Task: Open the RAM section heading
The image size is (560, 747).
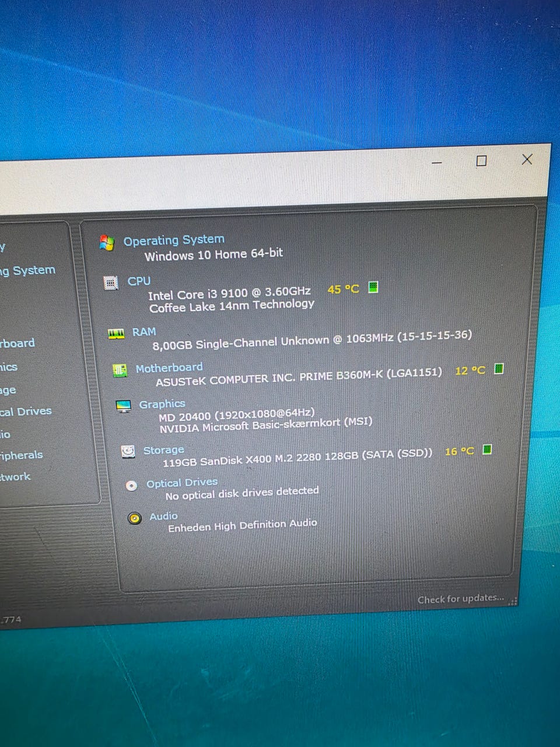Action: (x=144, y=332)
